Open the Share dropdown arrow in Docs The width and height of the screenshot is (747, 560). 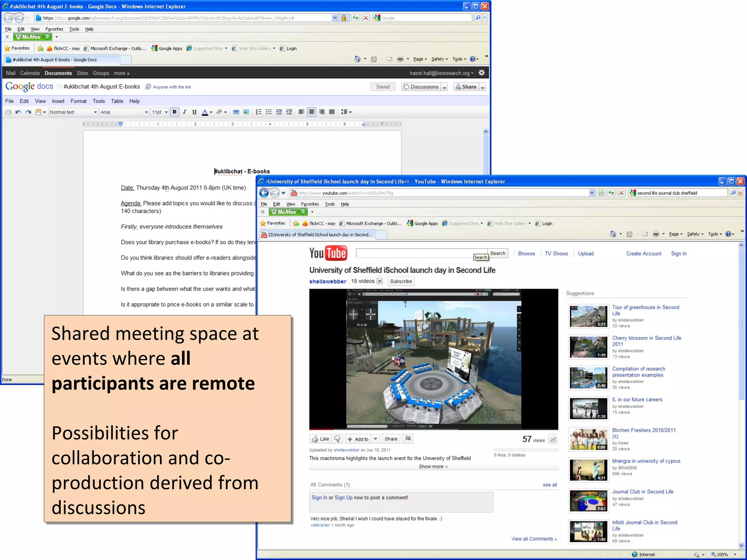(x=483, y=87)
